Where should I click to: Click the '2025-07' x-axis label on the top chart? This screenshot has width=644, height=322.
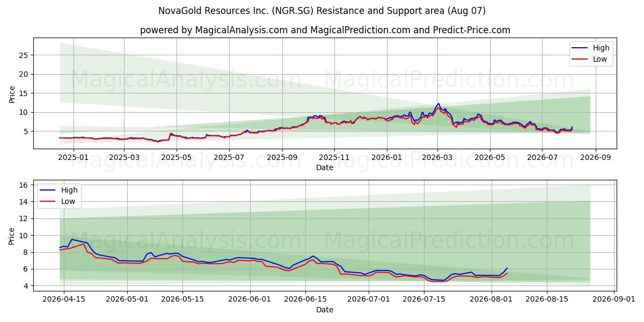tap(229, 157)
